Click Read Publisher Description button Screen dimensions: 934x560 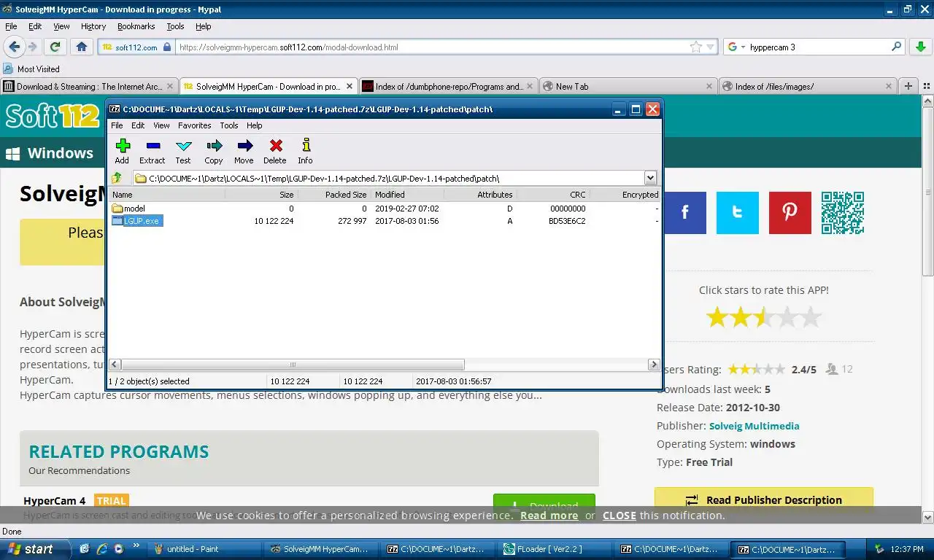764,500
